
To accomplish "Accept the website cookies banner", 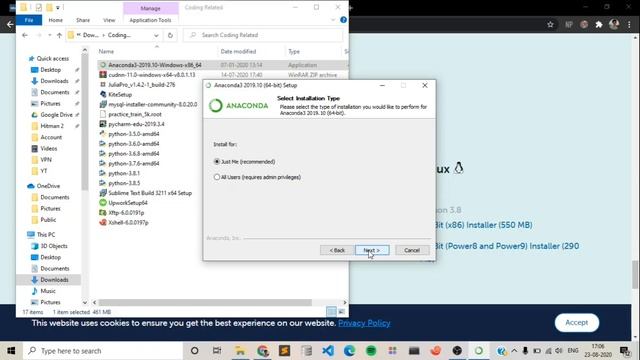I will coord(576,322).
